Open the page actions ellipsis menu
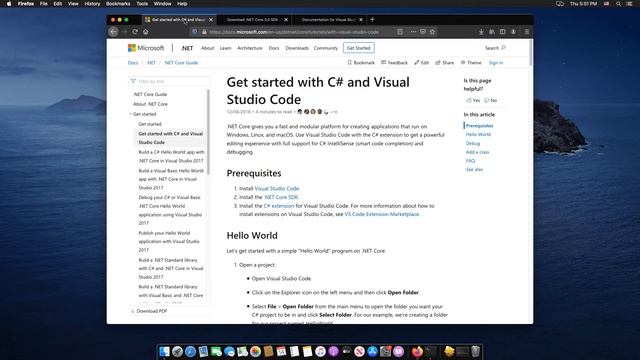The width and height of the screenshot is (640, 360). [413, 32]
